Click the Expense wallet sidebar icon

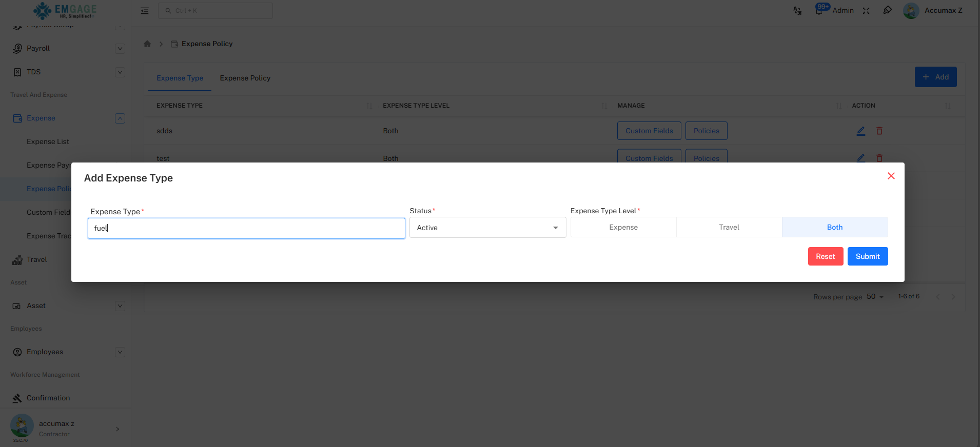(17, 118)
